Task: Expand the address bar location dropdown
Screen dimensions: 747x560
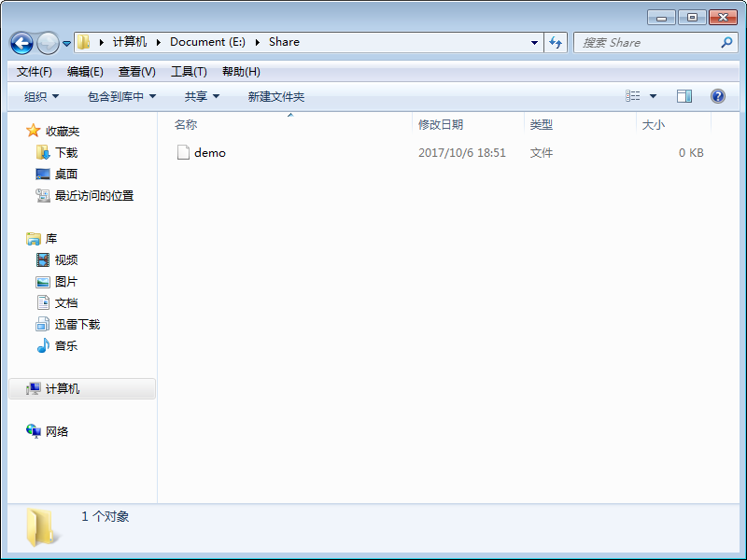Action: coord(533,42)
